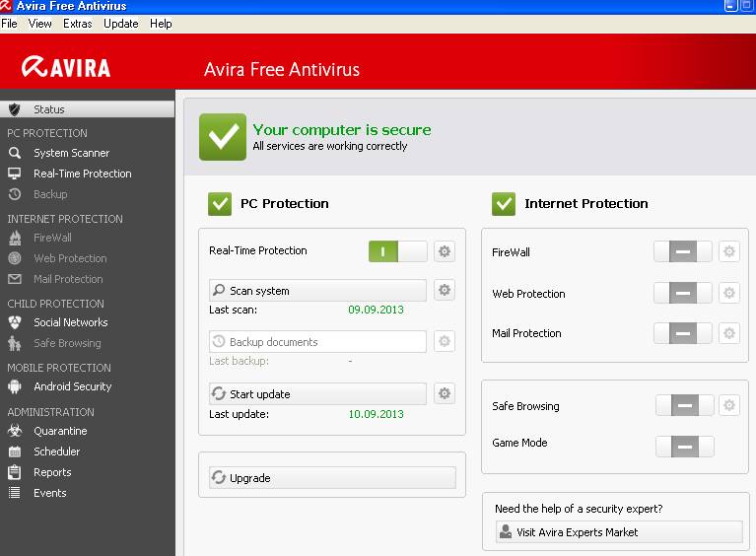Open the Extras menu
This screenshot has height=556, width=756.
point(77,24)
